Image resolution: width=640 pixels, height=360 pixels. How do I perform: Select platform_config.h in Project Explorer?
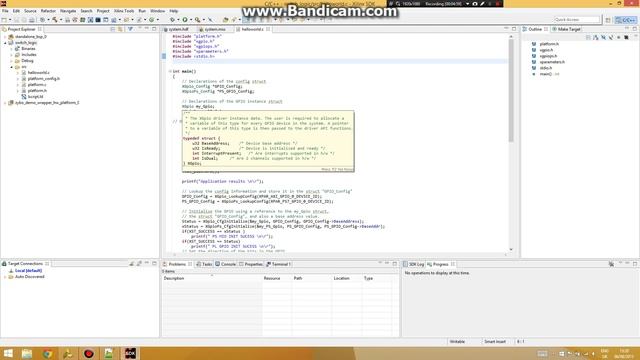pos(44,78)
